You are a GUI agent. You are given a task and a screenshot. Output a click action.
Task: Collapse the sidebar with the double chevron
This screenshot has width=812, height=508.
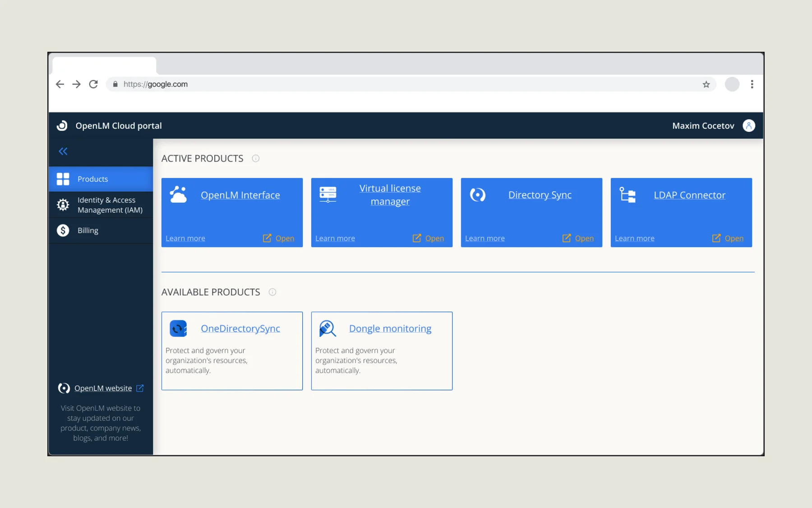pyautogui.click(x=63, y=151)
